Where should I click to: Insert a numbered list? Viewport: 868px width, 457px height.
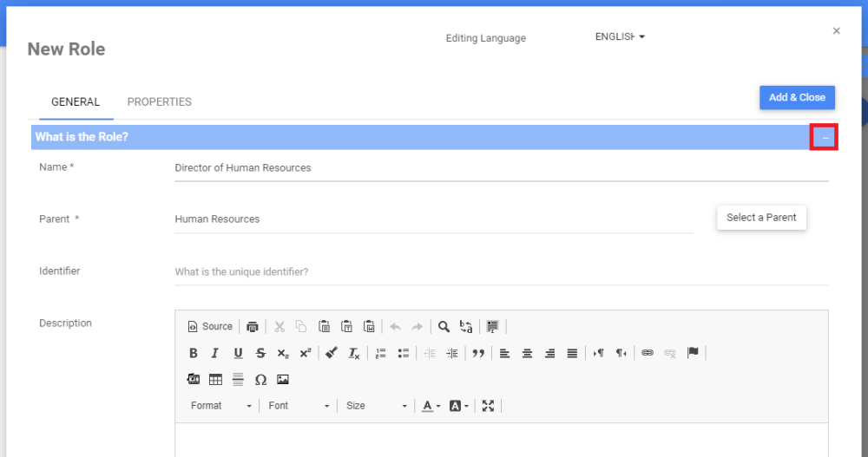(381, 353)
